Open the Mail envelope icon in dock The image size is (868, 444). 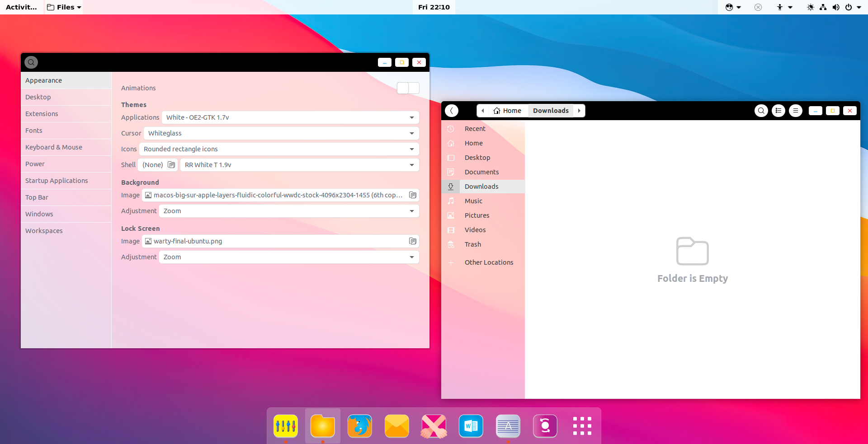click(397, 426)
